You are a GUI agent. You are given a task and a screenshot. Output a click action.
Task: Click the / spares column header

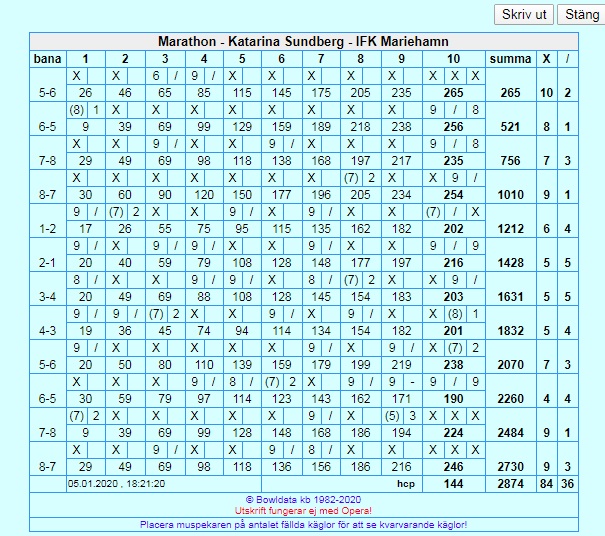coord(567,59)
